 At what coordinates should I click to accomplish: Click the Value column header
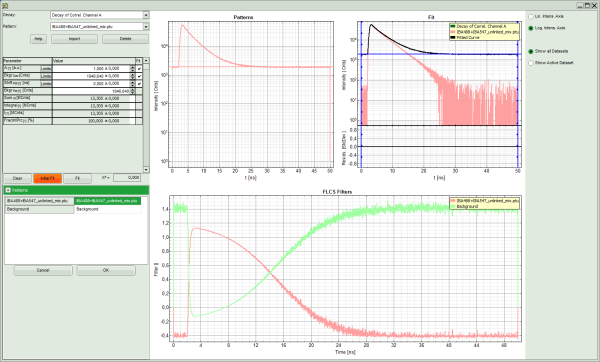94,61
